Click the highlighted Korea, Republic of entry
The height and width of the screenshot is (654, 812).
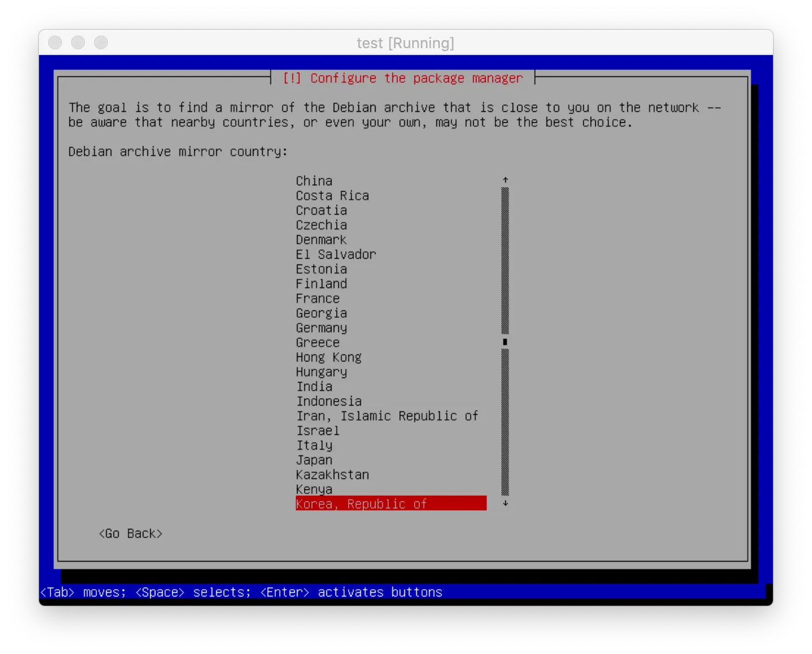(391, 504)
